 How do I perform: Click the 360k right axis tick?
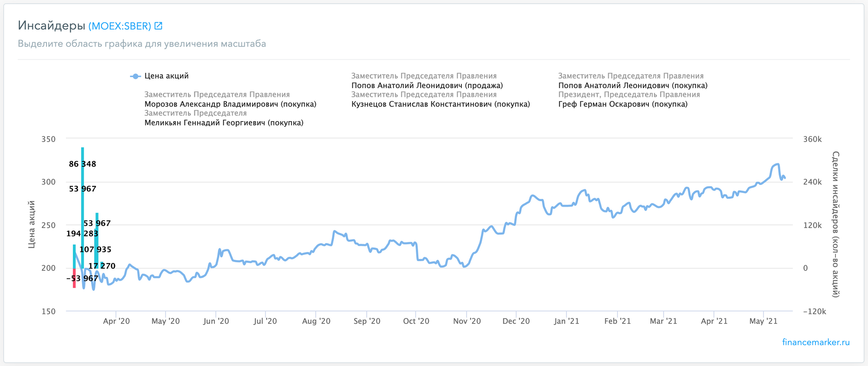pos(812,139)
